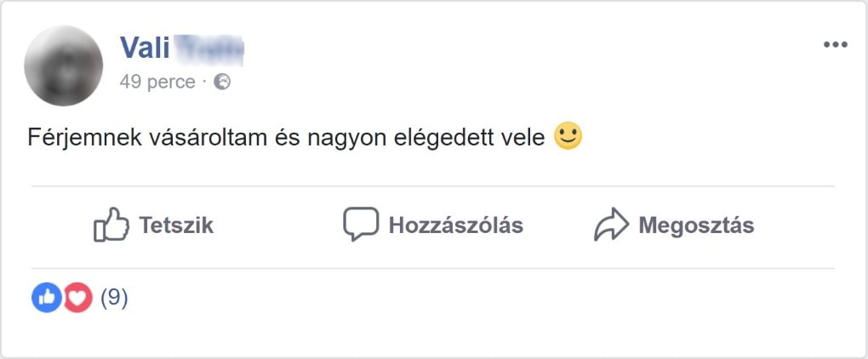Click the share arrow icon
The image size is (868, 359).
(x=610, y=225)
